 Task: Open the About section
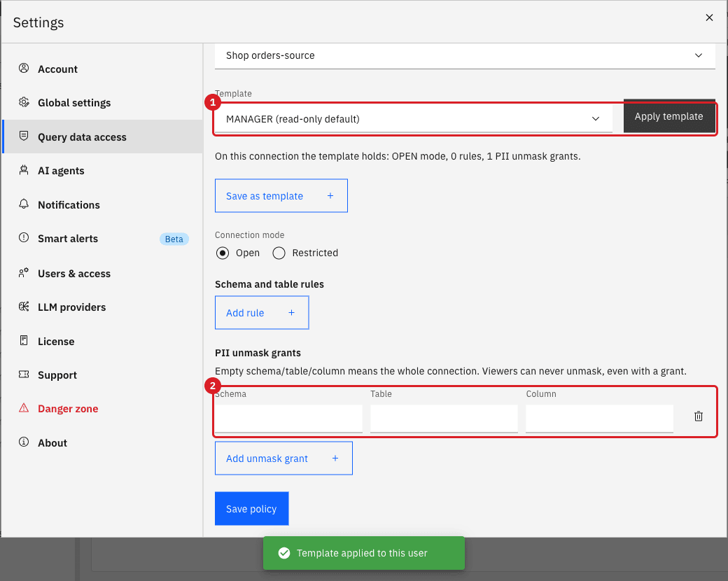pos(102,442)
